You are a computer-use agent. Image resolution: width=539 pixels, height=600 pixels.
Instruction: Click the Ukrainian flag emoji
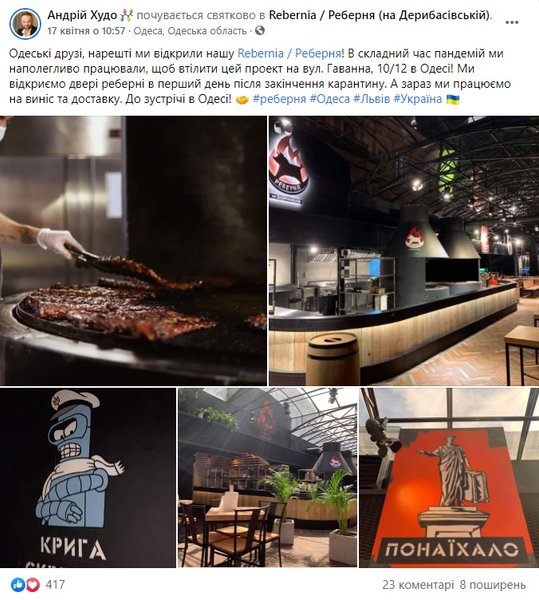pyautogui.click(x=453, y=99)
